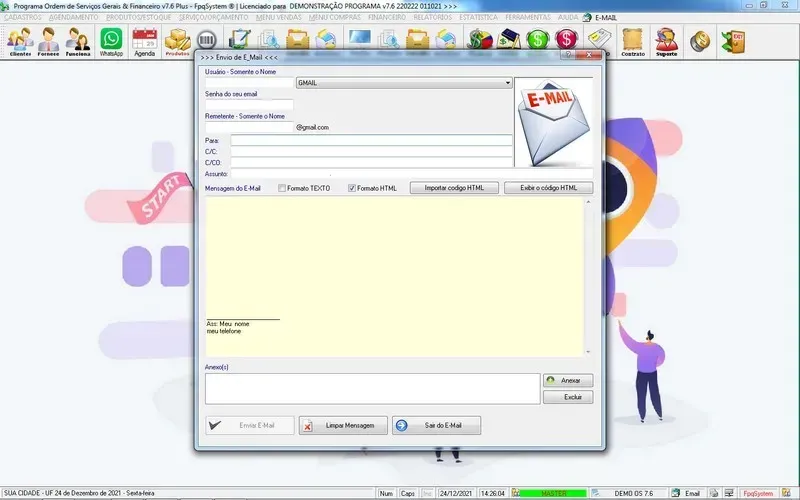Launch the WhatsApp toolbar icon

[x=111, y=42]
